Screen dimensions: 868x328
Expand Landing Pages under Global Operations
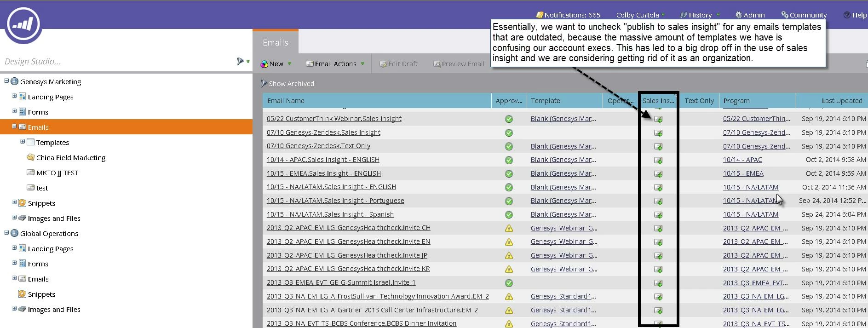[x=14, y=248]
